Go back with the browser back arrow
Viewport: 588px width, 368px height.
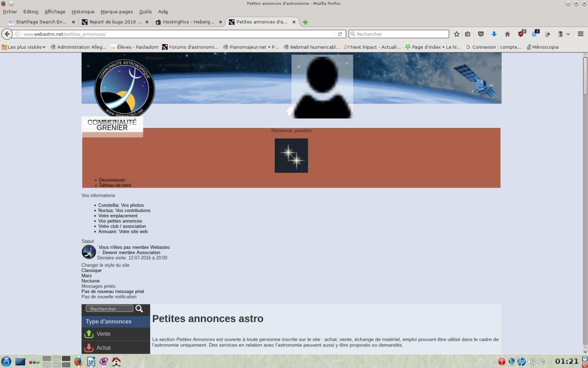pyautogui.click(x=7, y=34)
